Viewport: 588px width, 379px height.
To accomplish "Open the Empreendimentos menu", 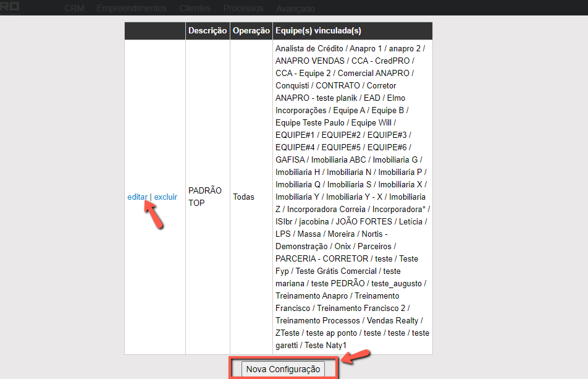I will (x=132, y=9).
